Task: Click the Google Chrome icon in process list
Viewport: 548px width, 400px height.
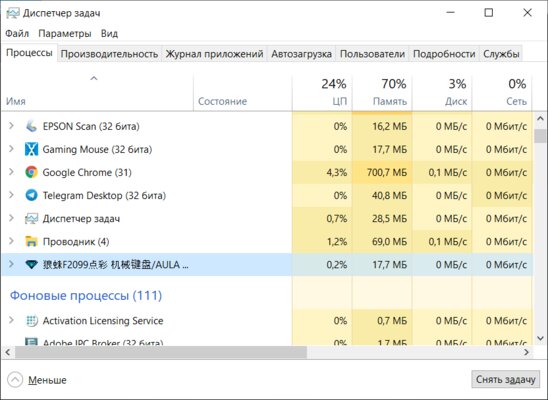Action: (x=31, y=172)
